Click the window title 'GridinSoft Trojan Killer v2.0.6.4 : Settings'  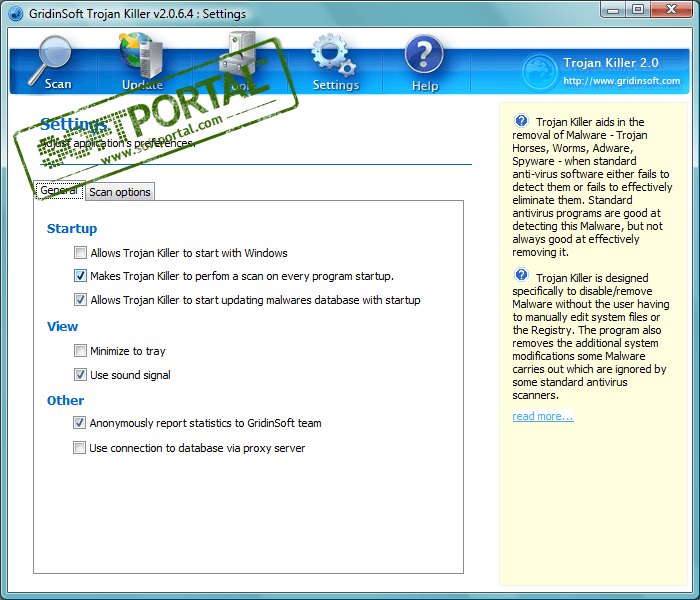[138, 14]
